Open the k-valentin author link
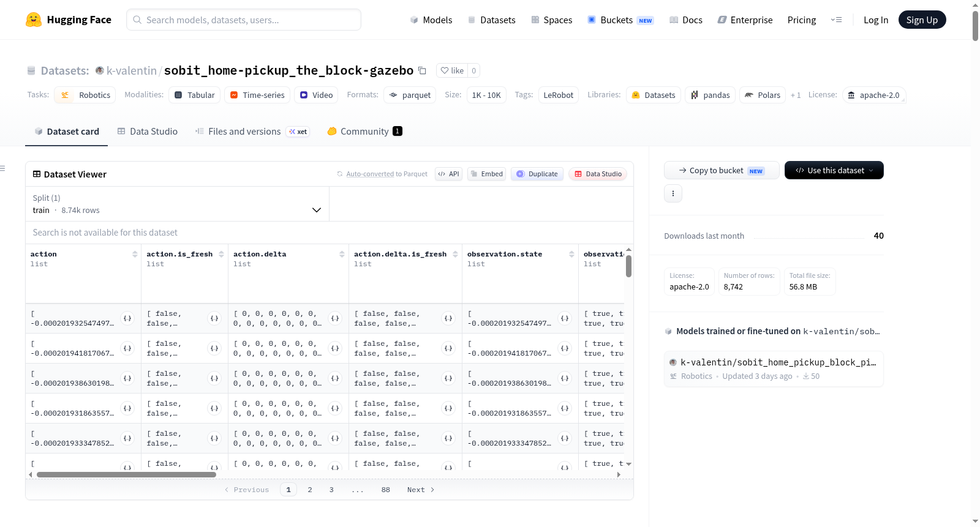Image resolution: width=980 pixels, height=527 pixels. (x=132, y=70)
